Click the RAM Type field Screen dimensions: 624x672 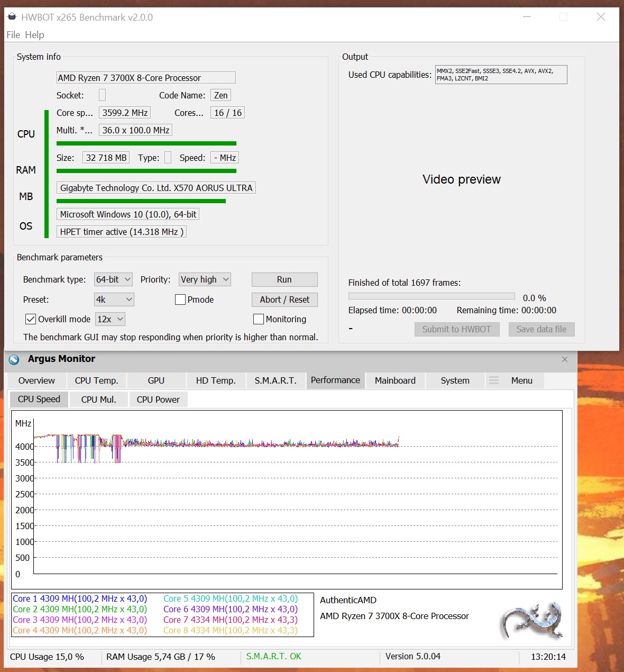pyautogui.click(x=168, y=158)
